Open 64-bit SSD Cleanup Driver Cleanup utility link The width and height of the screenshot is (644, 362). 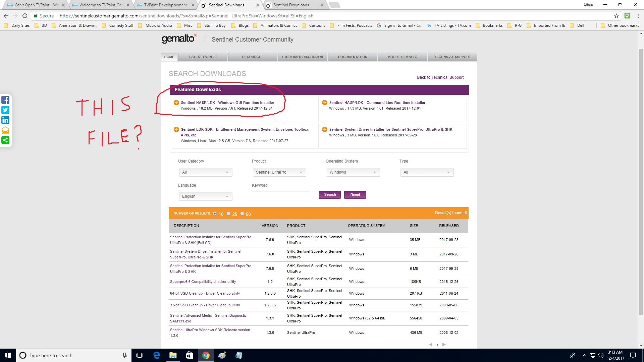[205, 293]
